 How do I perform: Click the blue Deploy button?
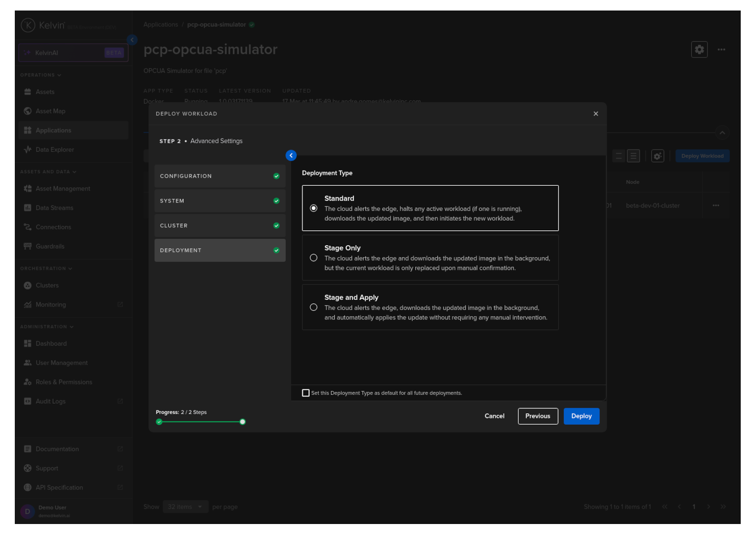pyautogui.click(x=581, y=416)
